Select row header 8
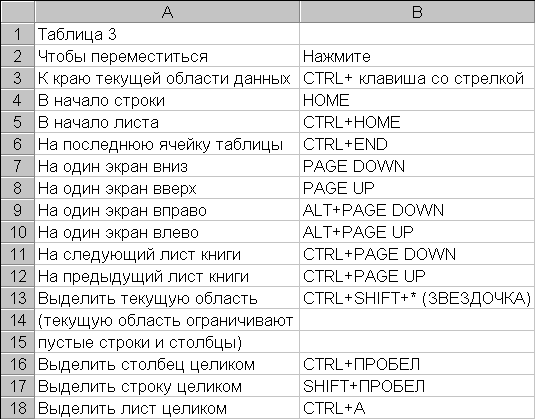Image resolution: width=535 pixels, height=419 pixels. (x=18, y=188)
